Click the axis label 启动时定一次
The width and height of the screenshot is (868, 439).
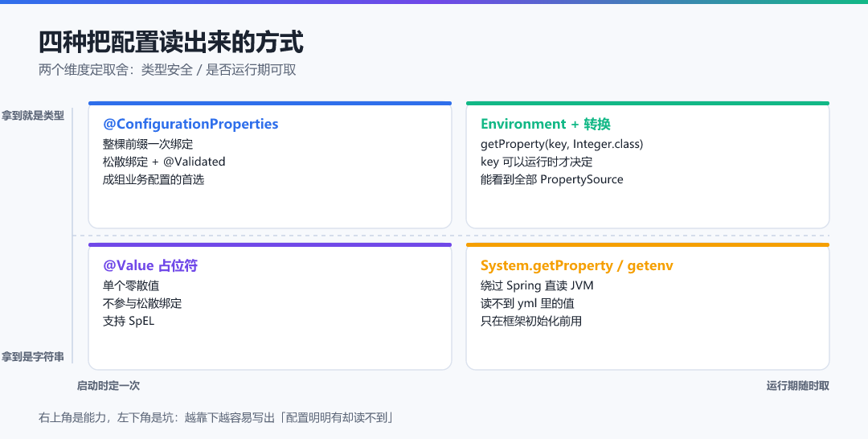pyautogui.click(x=108, y=386)
